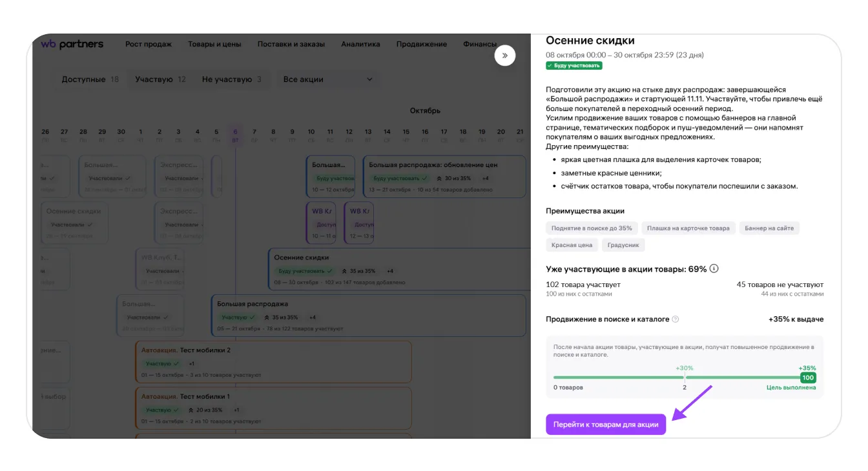This screenshot has height=471, width=868.
Task: Open the Товары и цены menu
Action: pyautogui.click(x=214, y=45)
